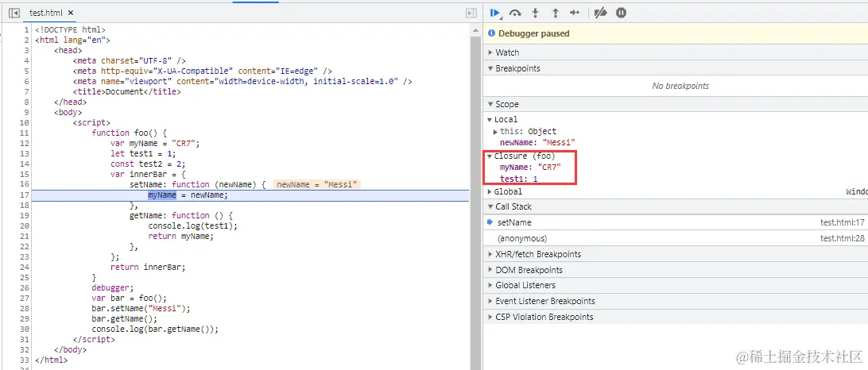Click the debugger statement in code
Screen dimensions: 868x370
(113, 288)
